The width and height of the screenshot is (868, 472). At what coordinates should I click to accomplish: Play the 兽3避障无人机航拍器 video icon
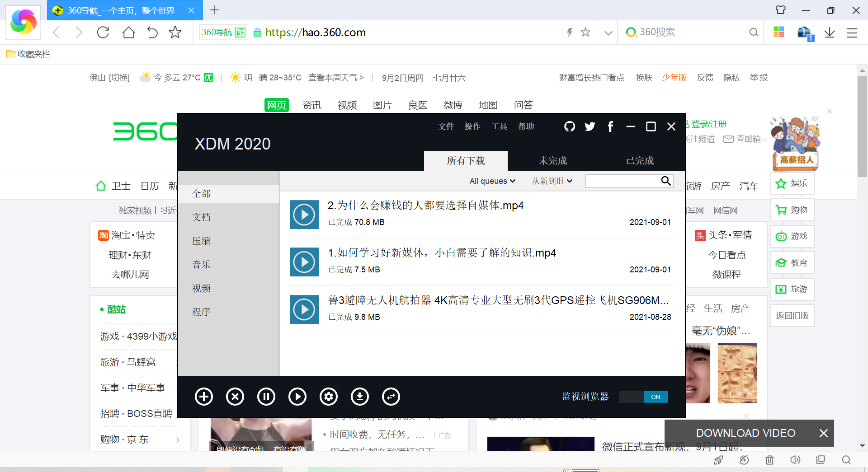(304, 309)
